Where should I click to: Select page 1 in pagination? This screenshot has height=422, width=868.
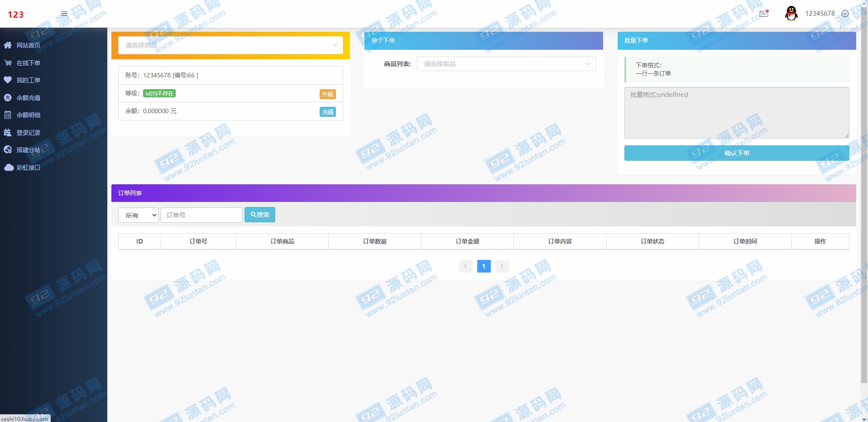coord(484,266)
